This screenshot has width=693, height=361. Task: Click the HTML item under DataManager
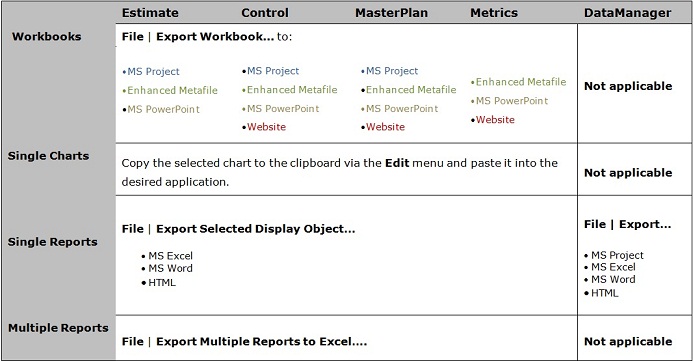[605, 293]
